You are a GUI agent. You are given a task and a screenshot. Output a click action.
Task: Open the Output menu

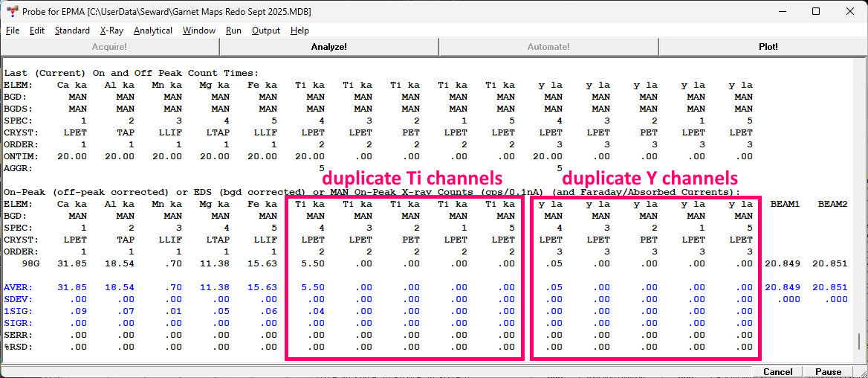[266, 31]
